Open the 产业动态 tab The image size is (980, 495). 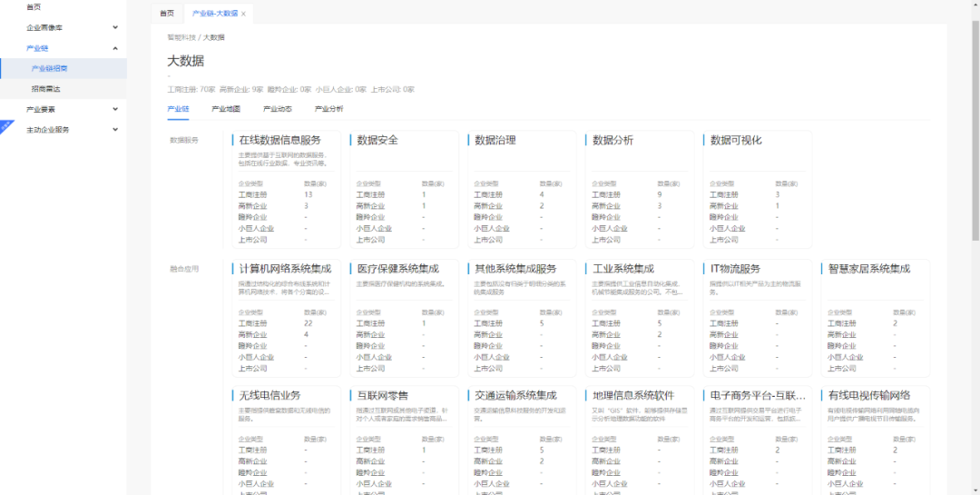click(278, 109)
